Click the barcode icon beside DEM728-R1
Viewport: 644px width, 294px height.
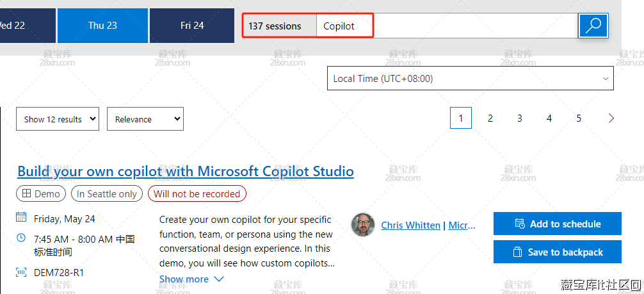point(21,272)
